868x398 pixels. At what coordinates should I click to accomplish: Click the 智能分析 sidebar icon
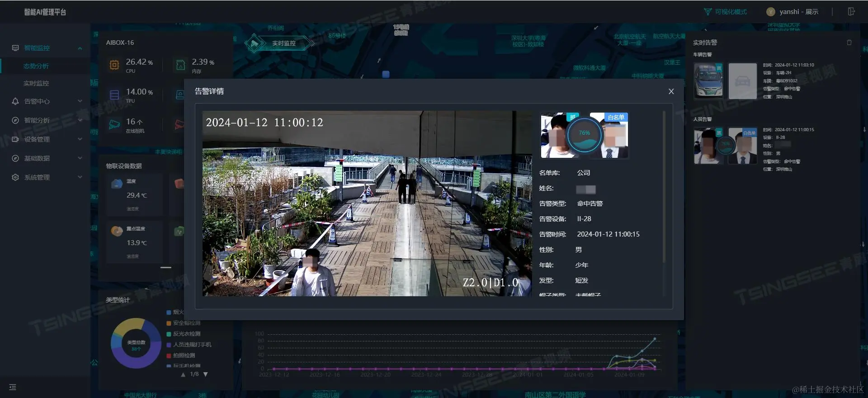tap(15, 120)
